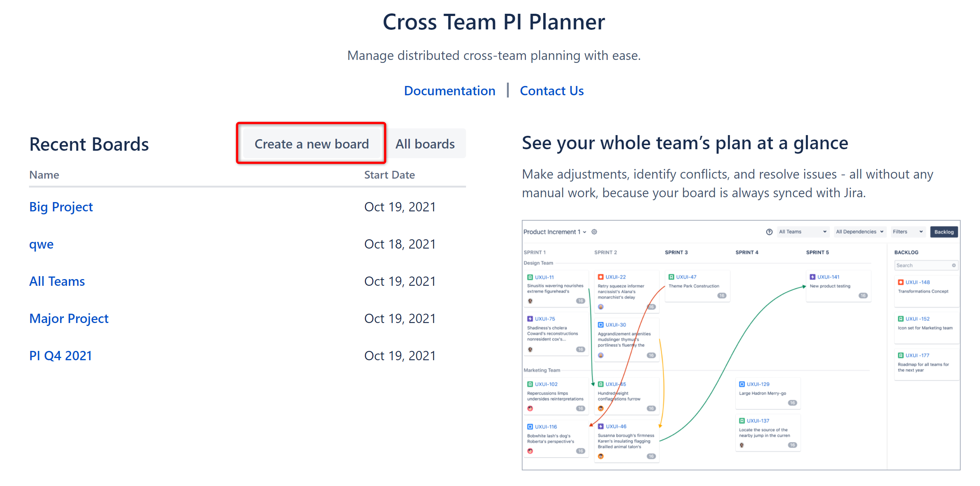980x486 pixels.
Task: Click the bug icon on backlog card UXUI-148
Action: (900, 282)
